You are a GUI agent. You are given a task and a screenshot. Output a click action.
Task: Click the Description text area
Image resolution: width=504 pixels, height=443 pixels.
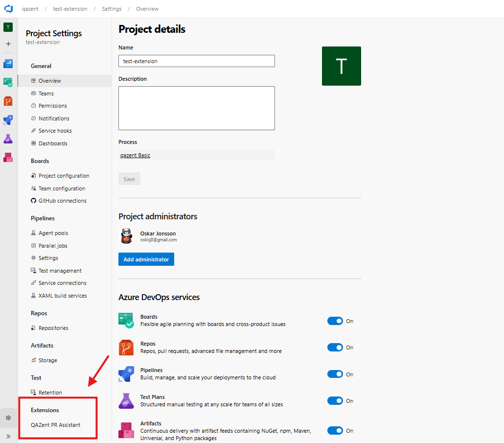(x=197, y=108)
